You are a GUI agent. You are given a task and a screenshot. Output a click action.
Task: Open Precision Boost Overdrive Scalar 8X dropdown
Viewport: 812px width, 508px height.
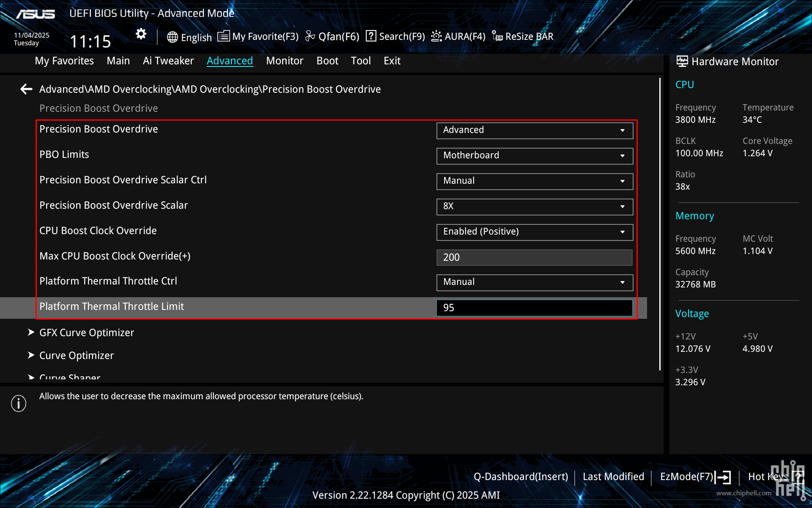534,207
